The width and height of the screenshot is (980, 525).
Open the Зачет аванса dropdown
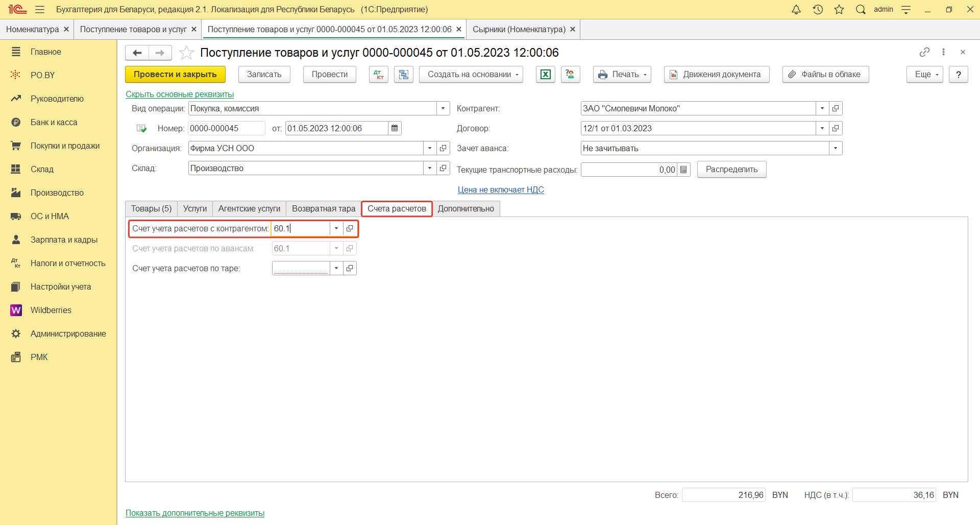(835, 148)
